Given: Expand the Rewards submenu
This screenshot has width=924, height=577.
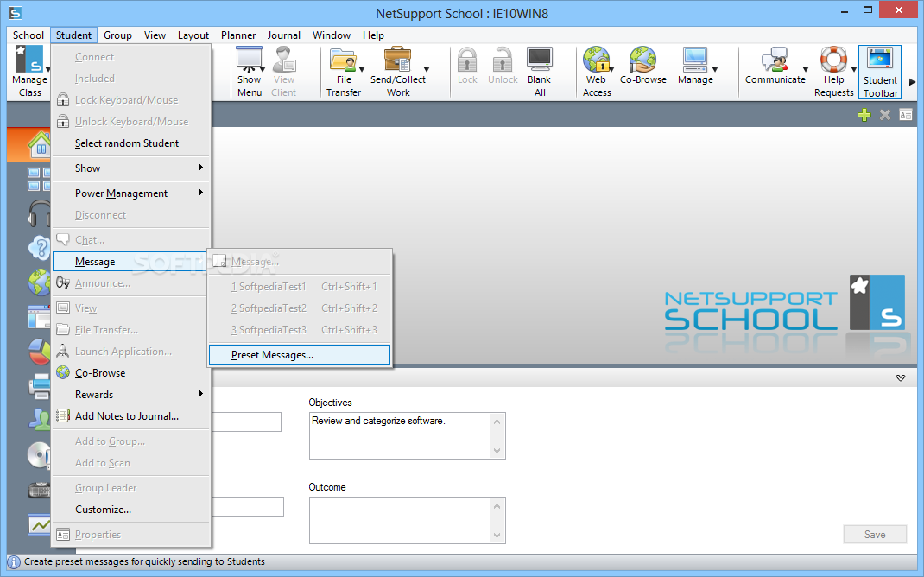Looking at the screenshot, I should pyautogui.click(x=130, y=394).
